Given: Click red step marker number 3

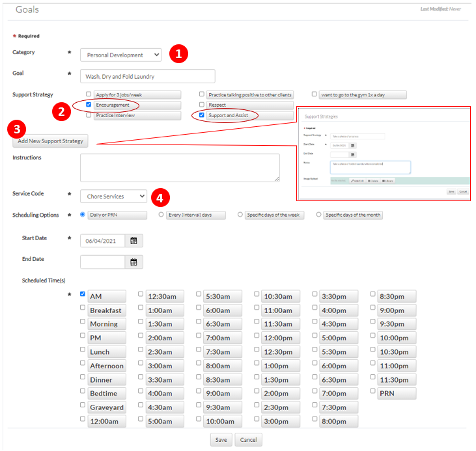Looking at the screenshot, I should (x=18, y=129).
